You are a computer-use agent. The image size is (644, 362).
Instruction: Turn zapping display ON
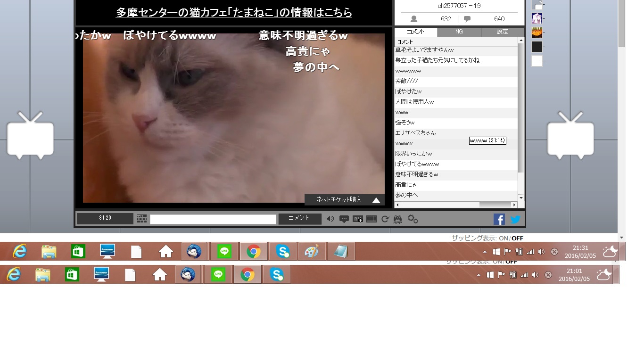tap(503, 238)
